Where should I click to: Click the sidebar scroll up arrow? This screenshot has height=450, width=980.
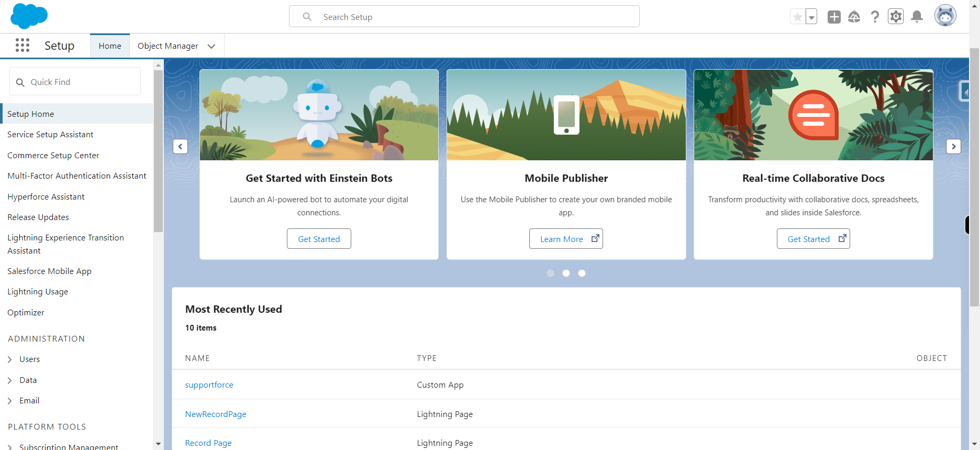(158, 65)
